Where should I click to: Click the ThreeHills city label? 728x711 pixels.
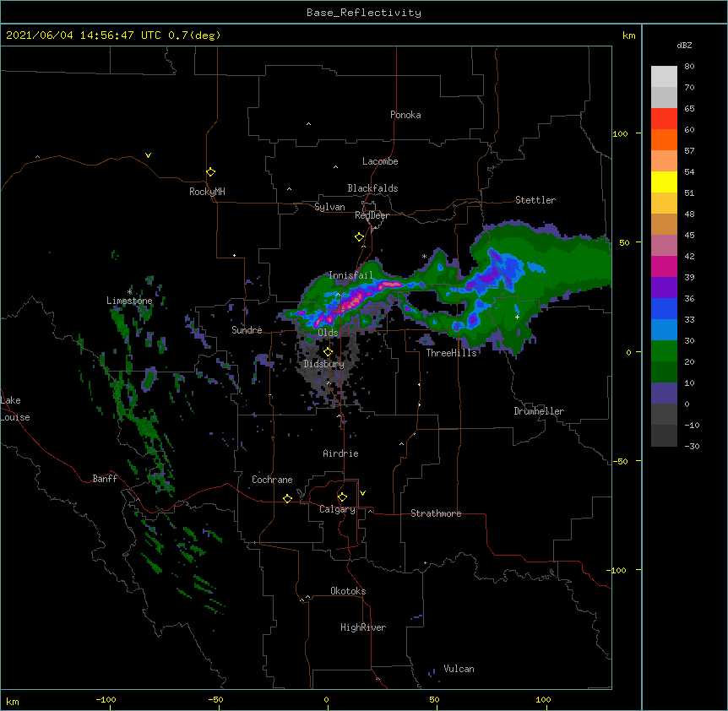coord(451,353)
